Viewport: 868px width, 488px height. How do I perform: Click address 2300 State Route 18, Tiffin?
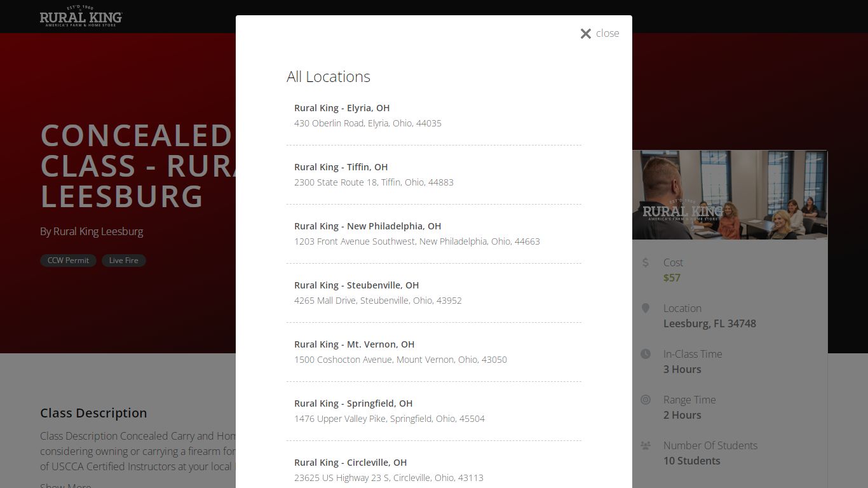point(374,182)
